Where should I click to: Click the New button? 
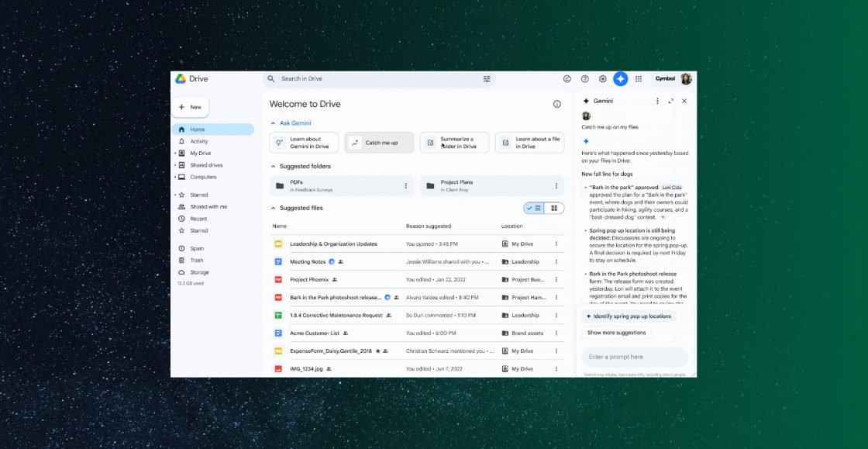point(190,108)
